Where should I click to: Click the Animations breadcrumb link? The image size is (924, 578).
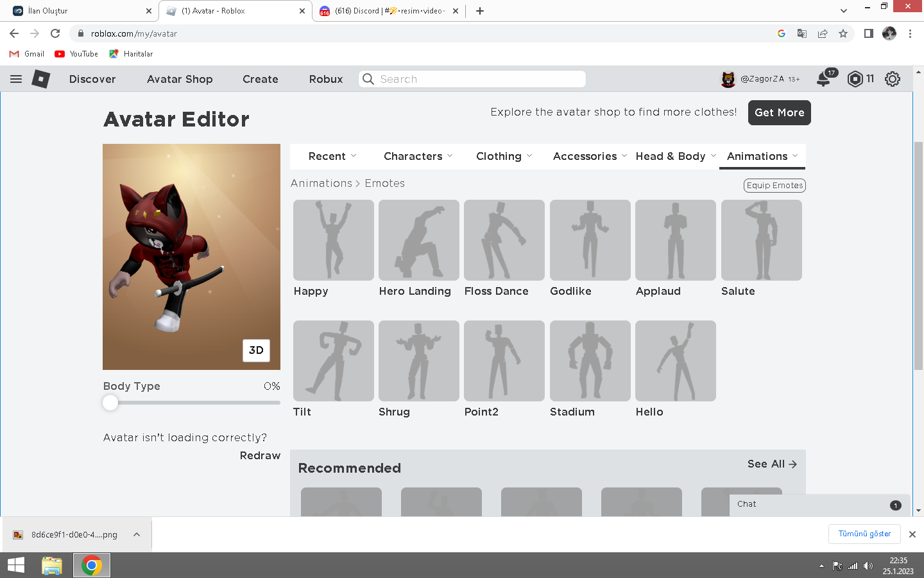coord(321,183)
